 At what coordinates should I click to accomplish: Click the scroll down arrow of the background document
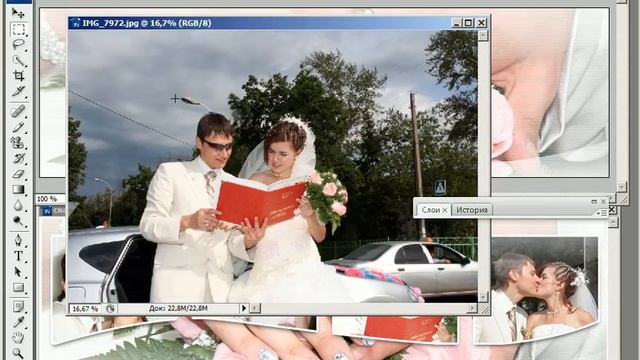621,187
